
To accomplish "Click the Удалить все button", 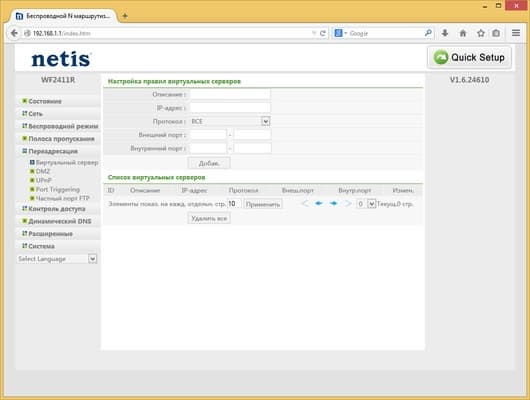I will click(x=209, y=218).
